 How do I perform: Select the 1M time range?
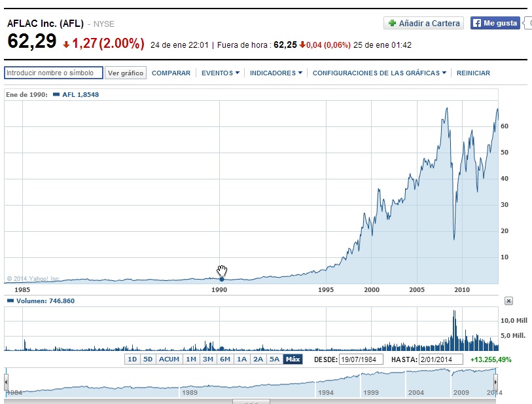pyautogui.click(x=191, y=359)
